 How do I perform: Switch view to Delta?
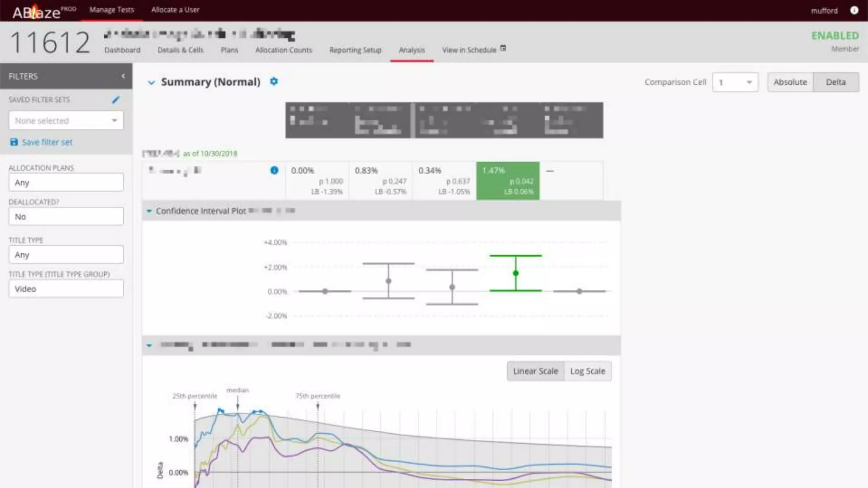(x=835, y=82)
